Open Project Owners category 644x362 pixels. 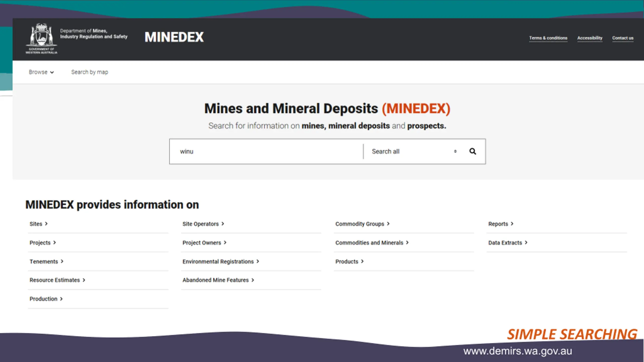point(205,243)
